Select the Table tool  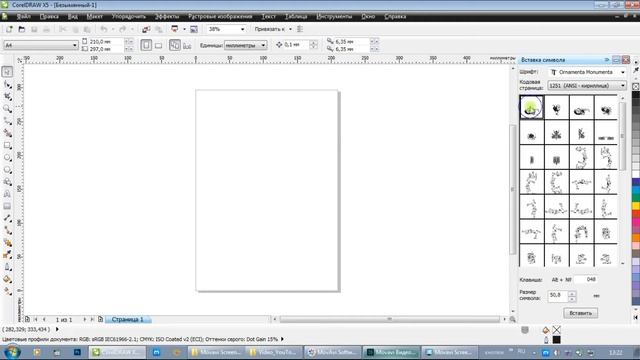pyautogui.click(x=7, y=207)
